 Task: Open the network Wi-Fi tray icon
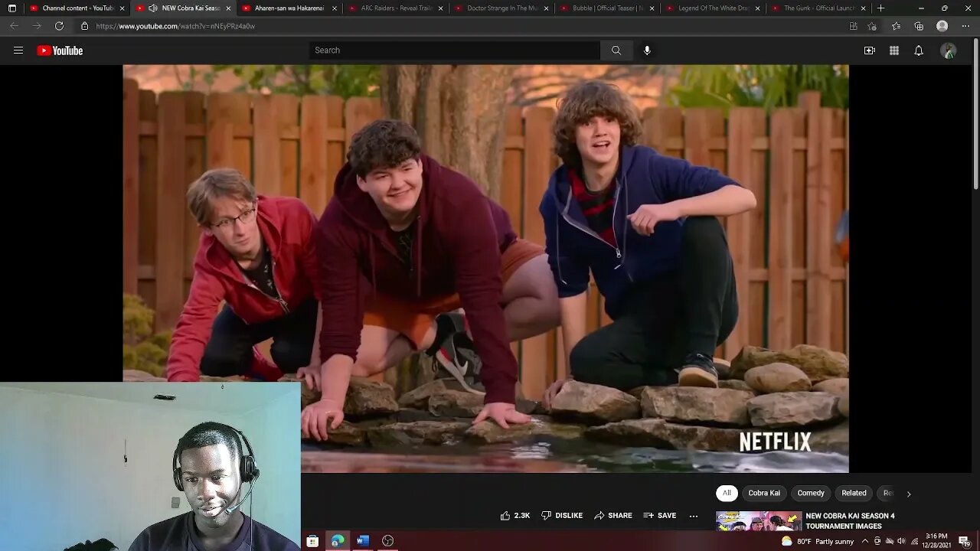pos(914,541)
